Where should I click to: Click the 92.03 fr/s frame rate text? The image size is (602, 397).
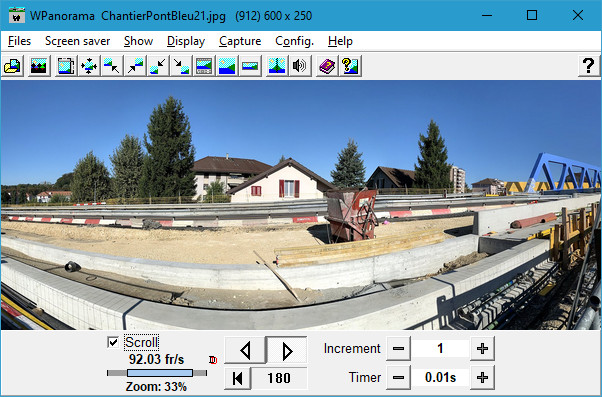tap(156, 360)
